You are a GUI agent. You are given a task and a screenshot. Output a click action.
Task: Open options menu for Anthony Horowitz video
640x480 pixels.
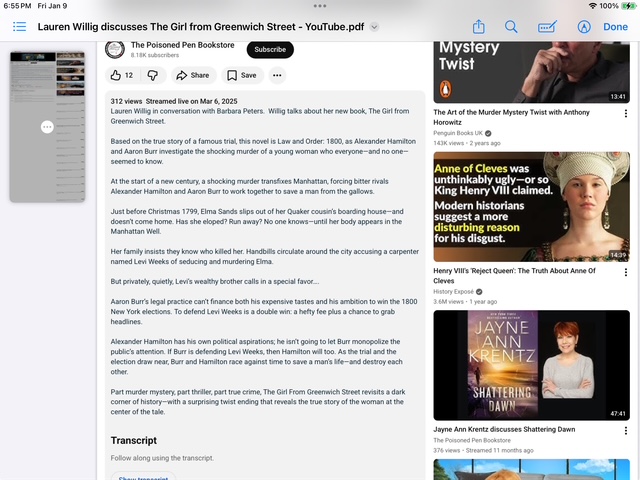[626, 113]
